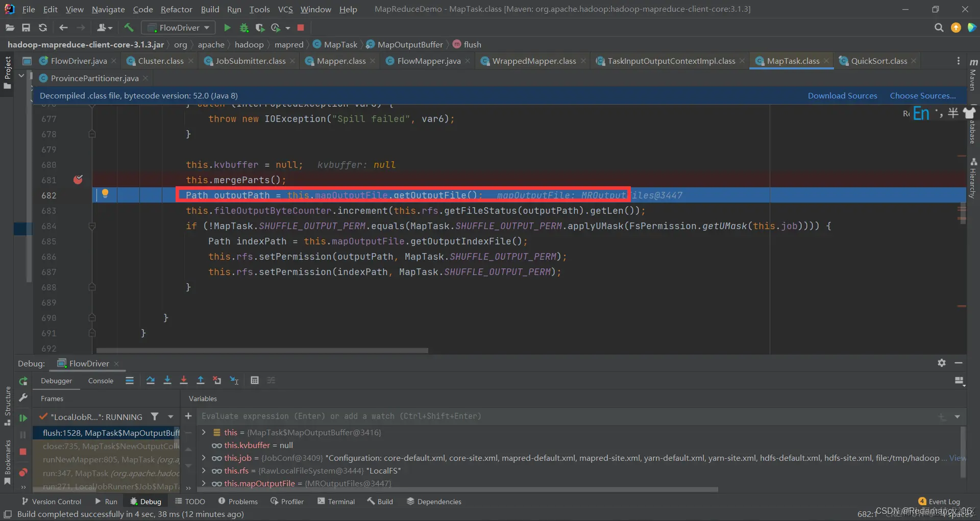The height and width of the screenshot is (521, 980).
Task: Open Dependencies tool window
Action: coord(434,502)
